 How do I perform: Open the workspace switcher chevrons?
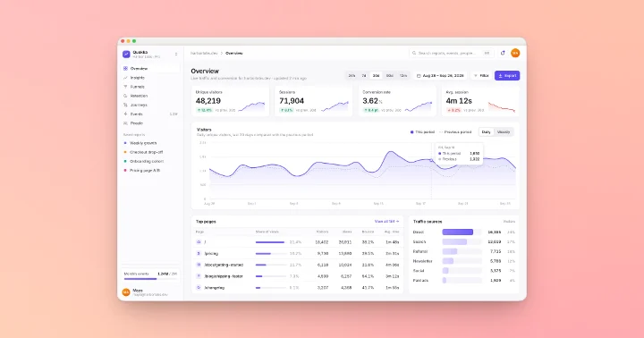[x=176, y=55]
